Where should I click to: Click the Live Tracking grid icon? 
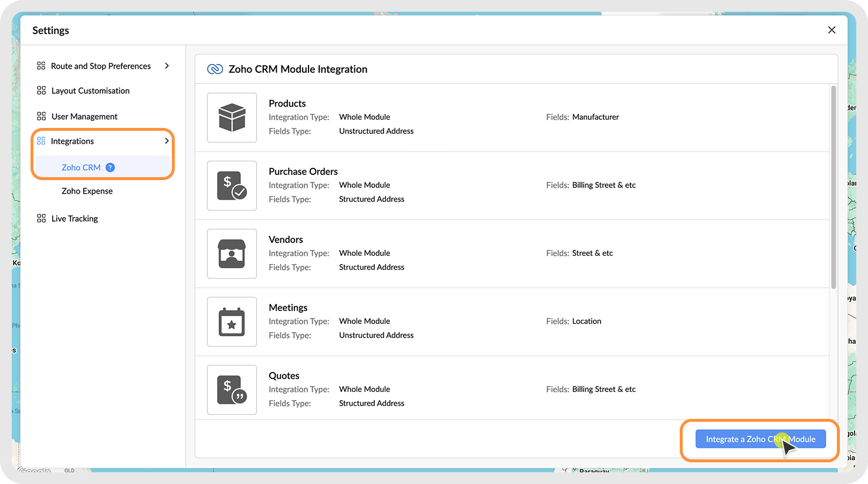41,218
